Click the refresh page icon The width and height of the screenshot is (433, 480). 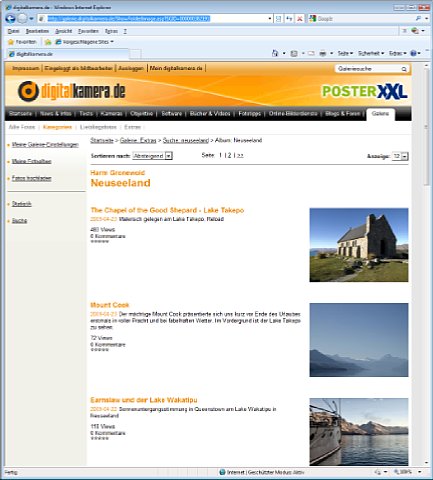[x=289, y=19]
